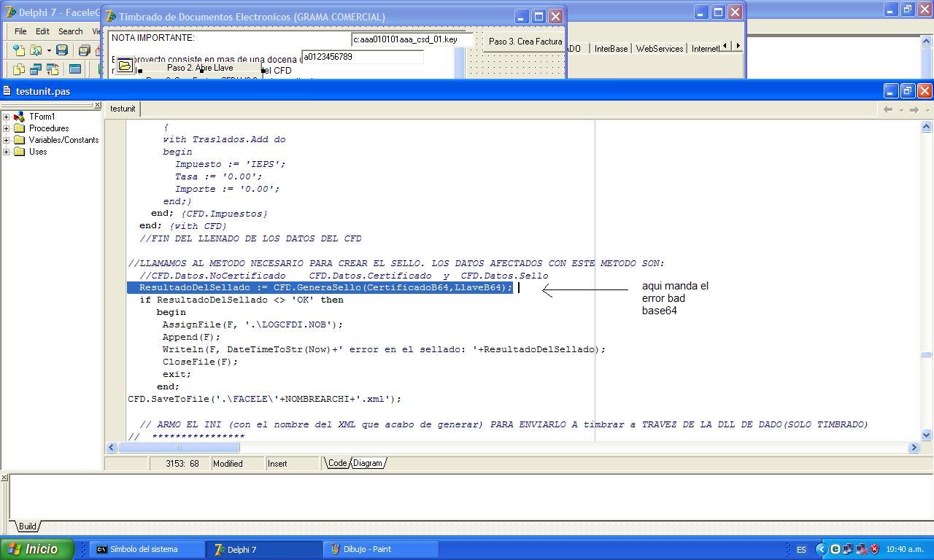The image size is (934, 560).
Task: Click the horizontal scrollbar right arrow
Action: point(914,448)
